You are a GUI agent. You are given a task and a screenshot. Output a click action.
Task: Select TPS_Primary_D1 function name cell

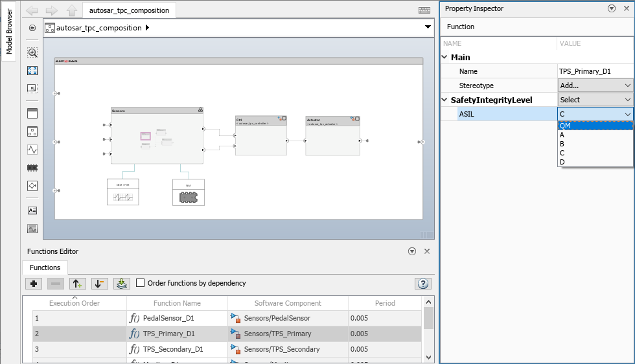(x=177, y=334)
